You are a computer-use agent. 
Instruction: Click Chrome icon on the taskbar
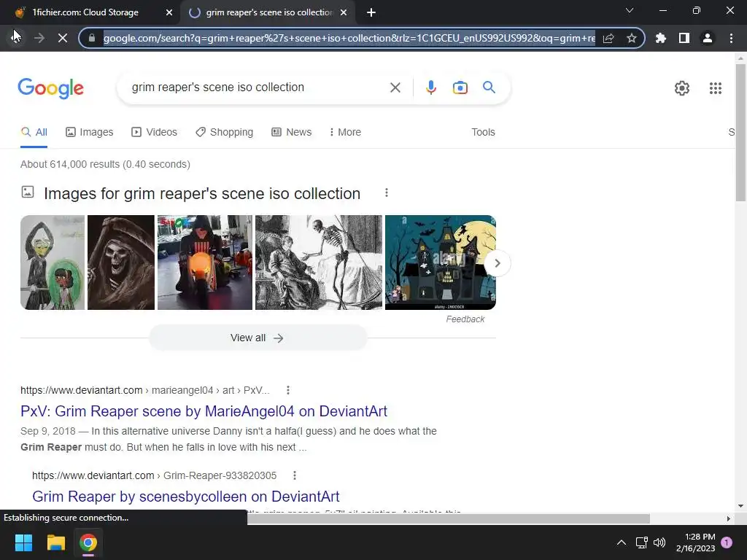(x=88, y=542)
